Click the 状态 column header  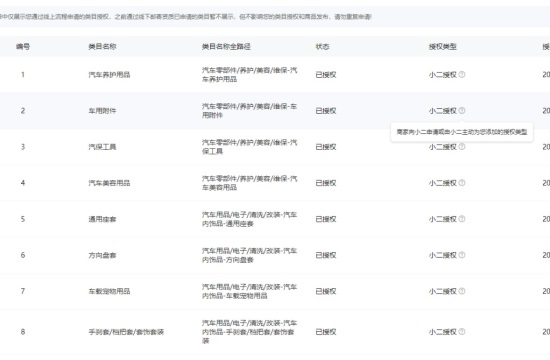pos(322,46)
